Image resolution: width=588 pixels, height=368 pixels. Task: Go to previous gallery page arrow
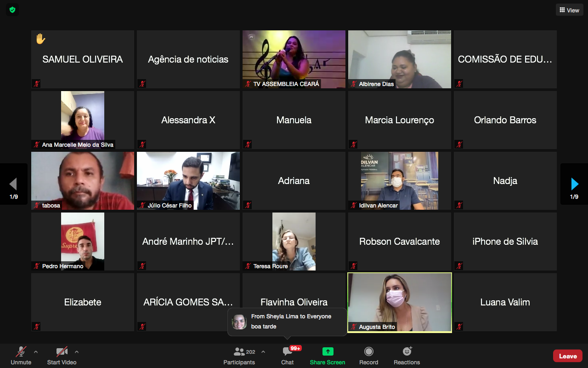(x=13, y=184)
